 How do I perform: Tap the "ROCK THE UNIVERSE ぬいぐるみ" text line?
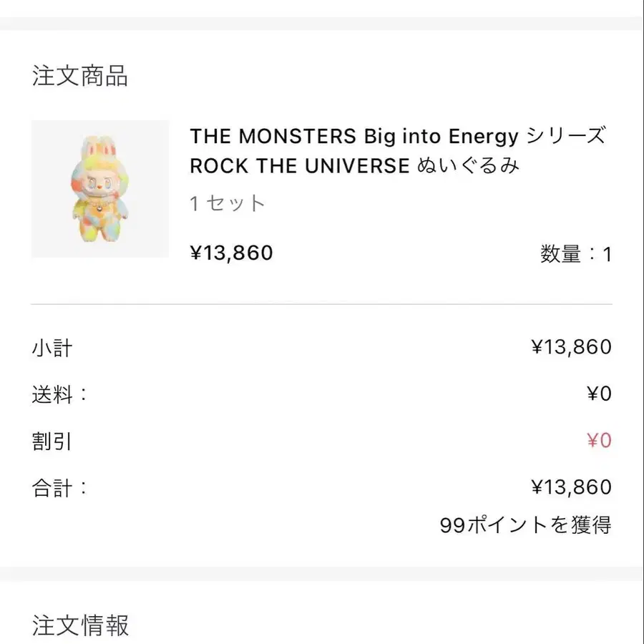[354, 166]
